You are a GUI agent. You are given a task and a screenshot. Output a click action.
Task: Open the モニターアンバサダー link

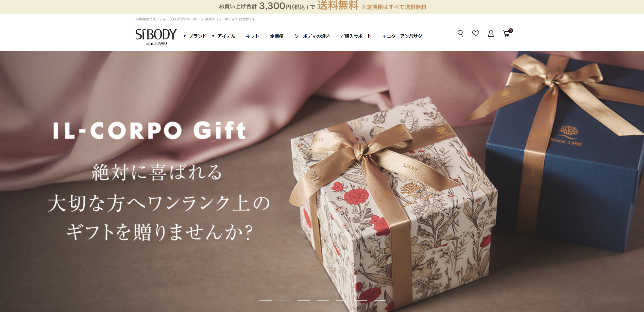click(404, 36)
